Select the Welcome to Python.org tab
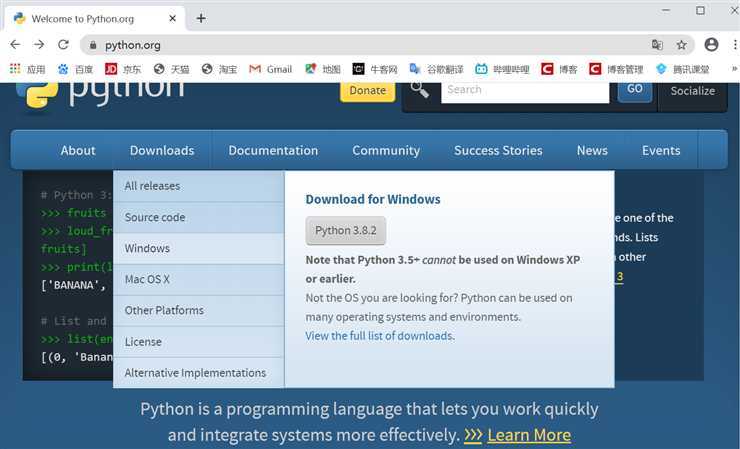Screen dimensions: 740x449 pyautogui.click(x=95, y=18)
